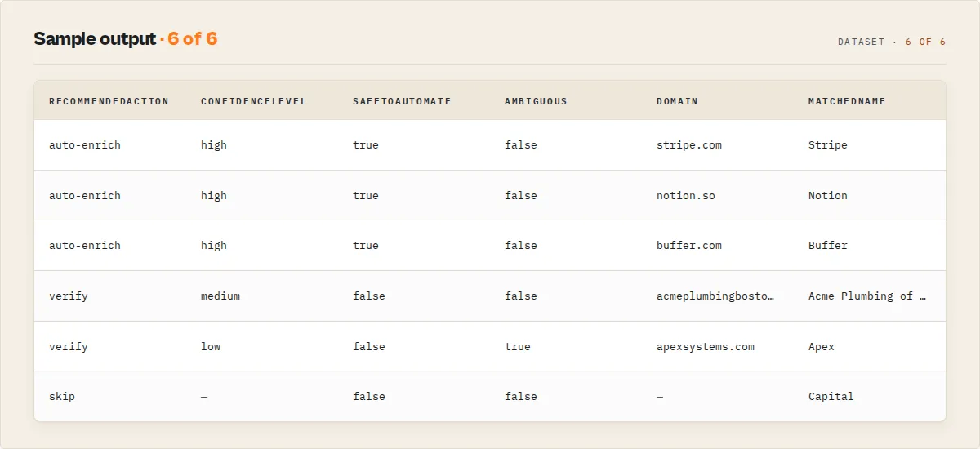The width and height of the screenshot is (980, 449).
Task: Click the 'low' confidence level cell
Action: [x=211, y=346]
